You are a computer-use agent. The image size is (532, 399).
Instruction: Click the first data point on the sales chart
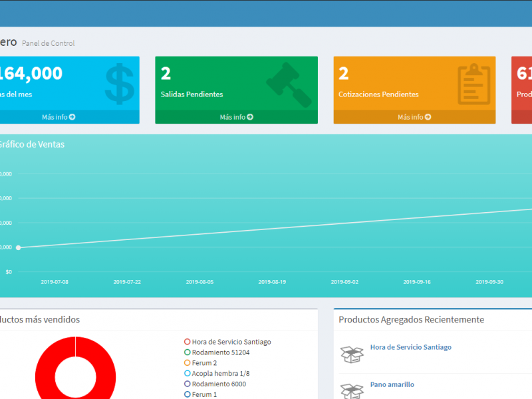click(18, 247)
